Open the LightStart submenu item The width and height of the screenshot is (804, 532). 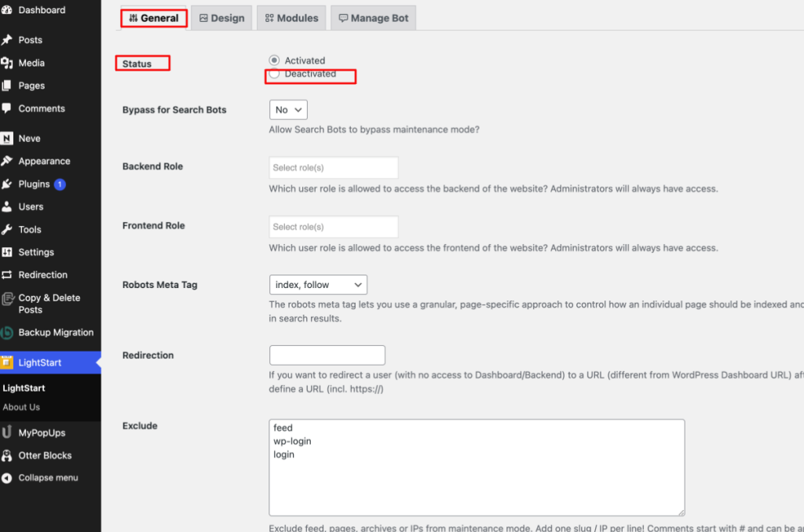click(24, 388)
